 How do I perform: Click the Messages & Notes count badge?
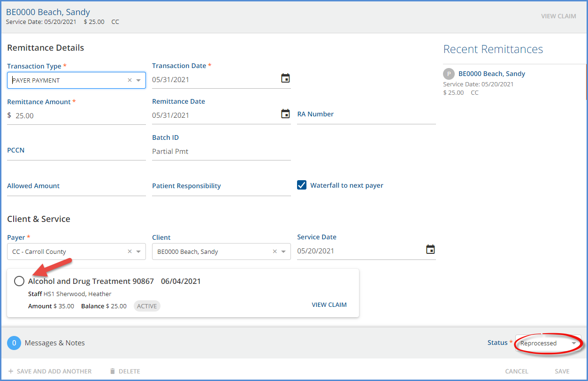14,343
